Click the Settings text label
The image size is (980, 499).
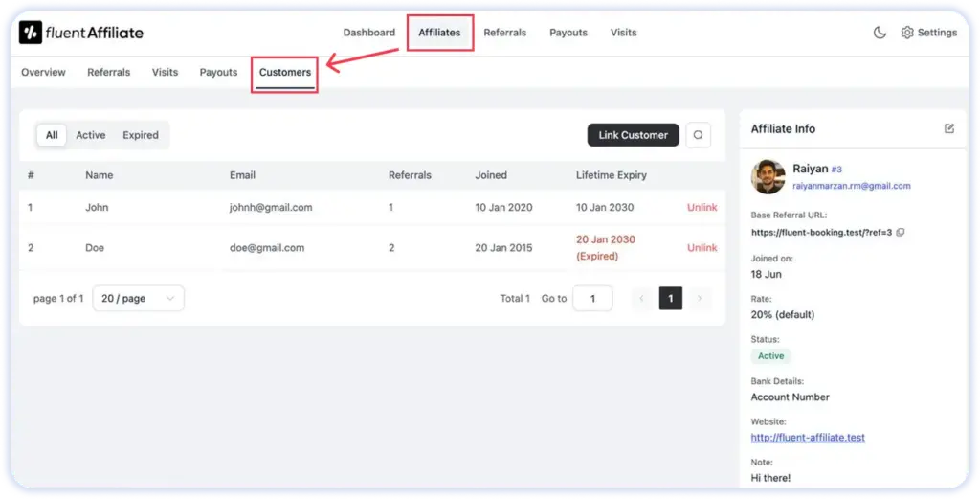coord(937,33)
